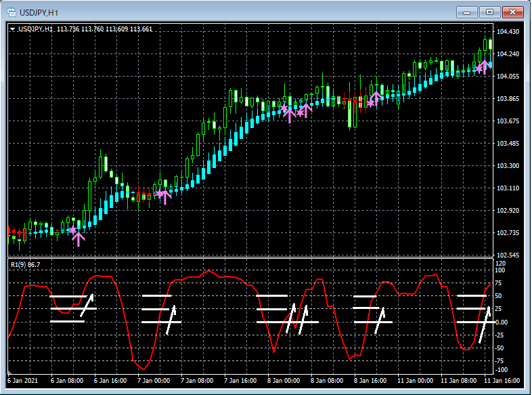This screenshot has width=532, height=395.
Task: Maximize the USDJPY,H1 chart window
Action: pyautogui.click(x=489, y=12)
